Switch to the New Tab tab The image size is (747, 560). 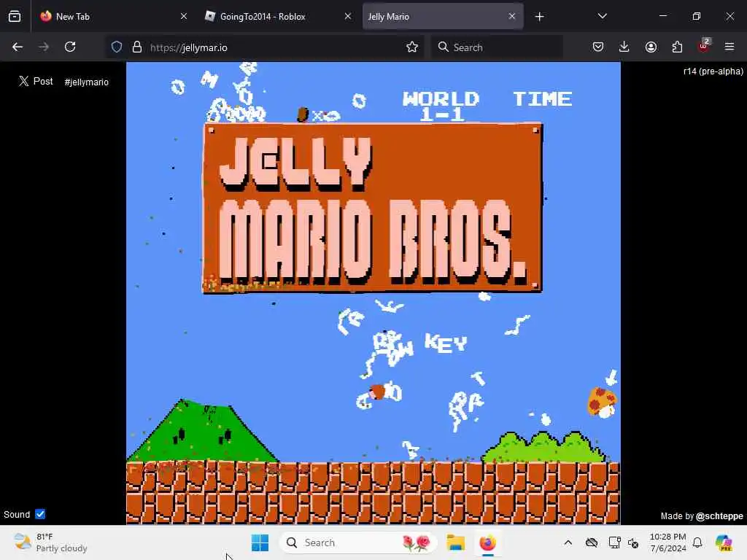tap(113, 16)
